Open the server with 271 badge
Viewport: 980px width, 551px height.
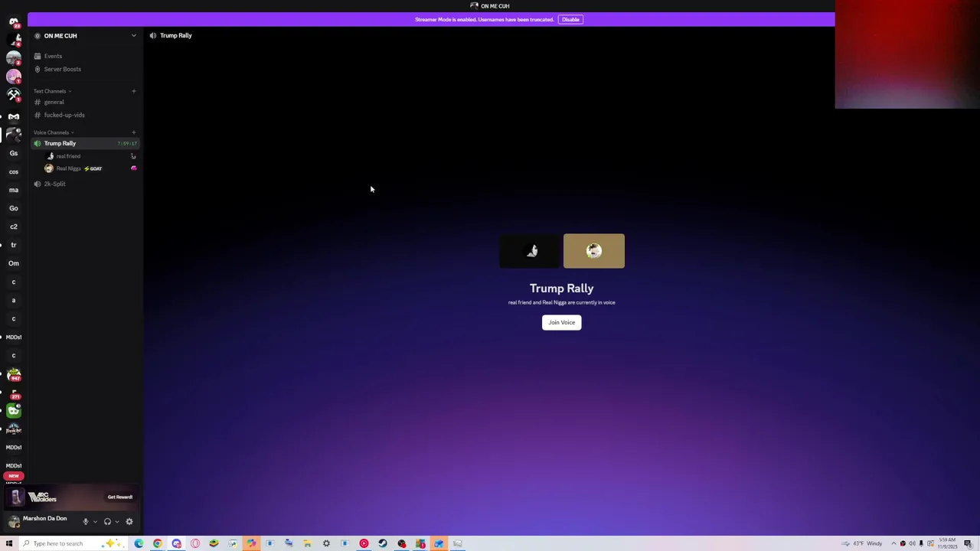[x=14, y=393]
